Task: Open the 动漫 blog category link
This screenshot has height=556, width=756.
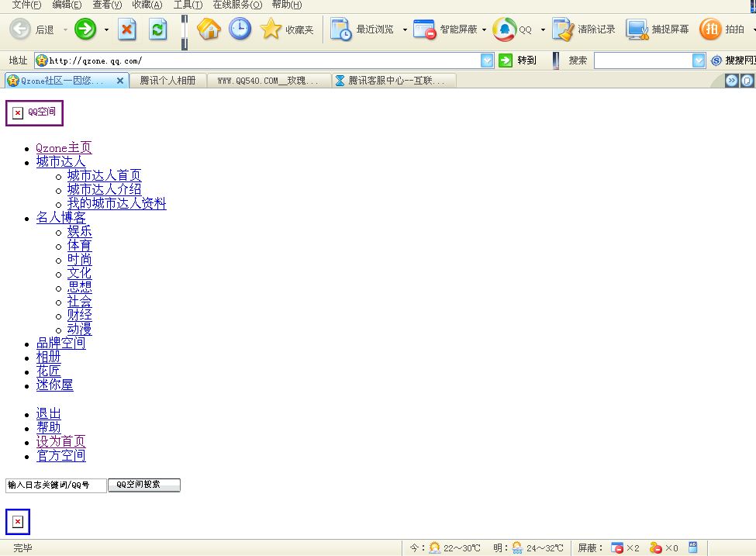Action: (x=80, y=330)
